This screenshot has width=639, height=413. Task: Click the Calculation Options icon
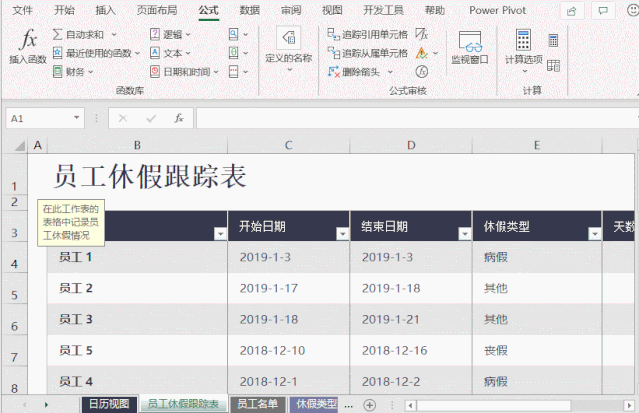[523, 40]
